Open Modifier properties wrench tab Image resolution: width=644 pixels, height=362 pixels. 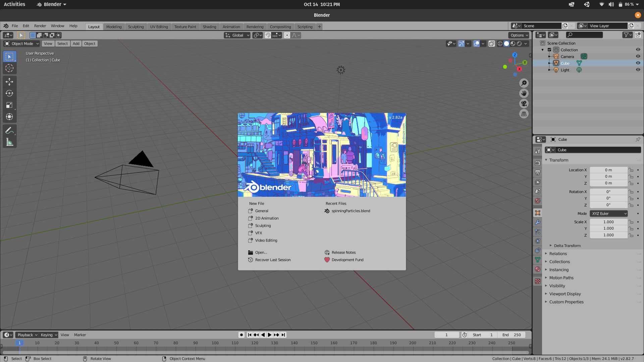tap(538, 222)
